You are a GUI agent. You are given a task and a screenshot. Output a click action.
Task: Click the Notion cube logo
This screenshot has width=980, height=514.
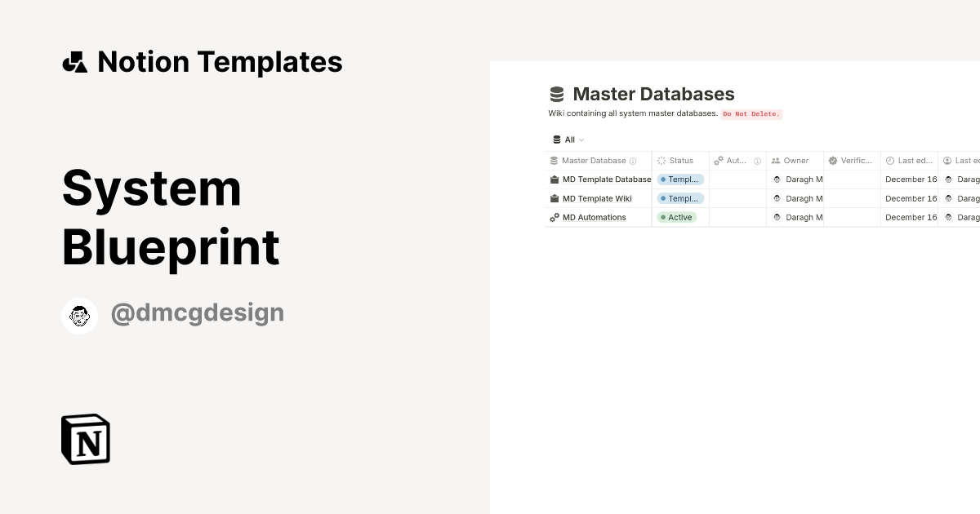coord(86,439)
